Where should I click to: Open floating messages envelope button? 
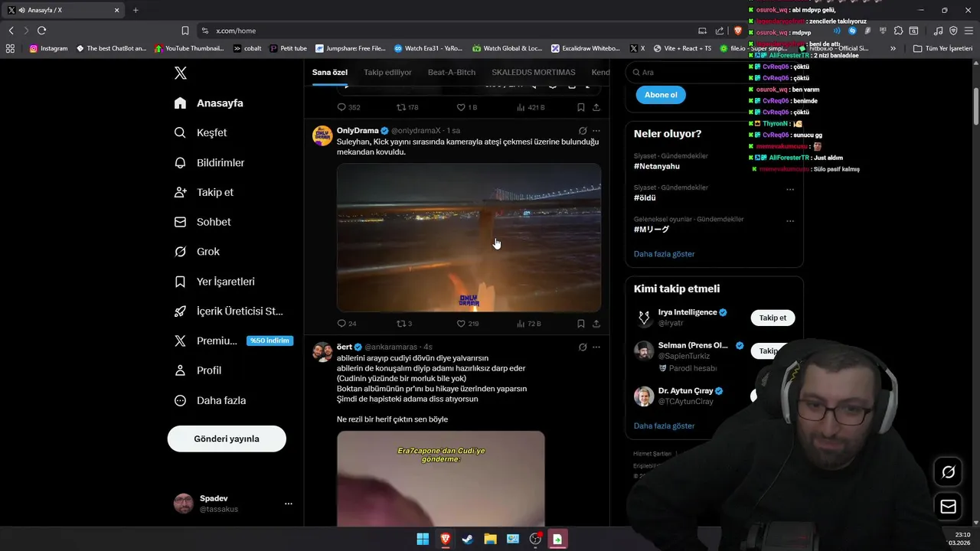tap(948, 507)
